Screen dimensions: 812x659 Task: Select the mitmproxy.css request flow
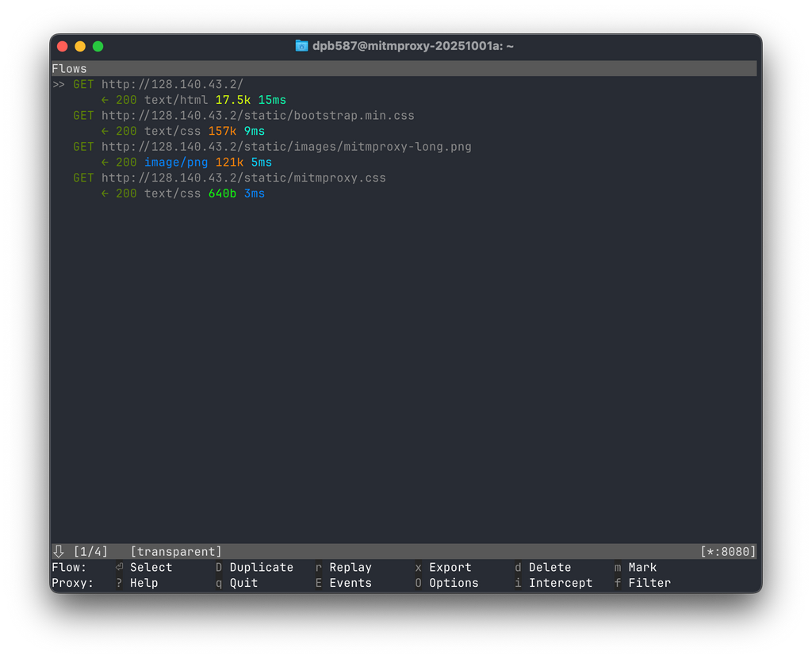[243, 178]
